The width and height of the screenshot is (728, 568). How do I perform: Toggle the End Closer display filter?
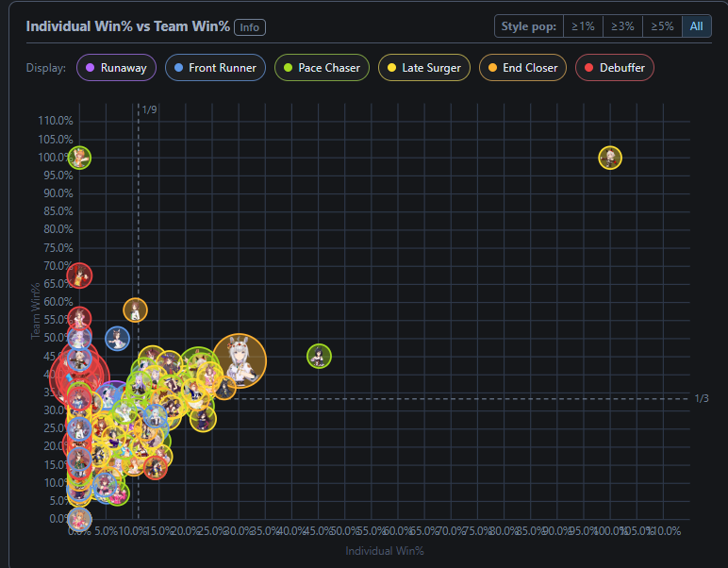pyautogui.click(x=522, y=68)
